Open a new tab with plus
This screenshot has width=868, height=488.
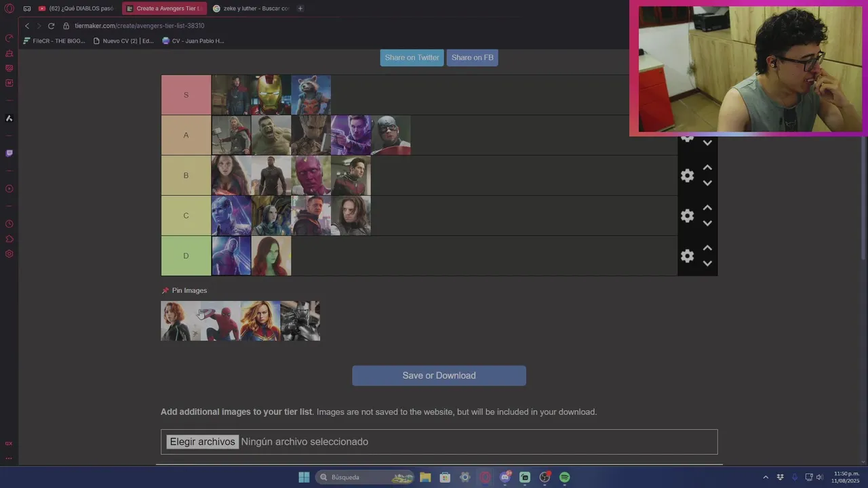pos(300,9)
